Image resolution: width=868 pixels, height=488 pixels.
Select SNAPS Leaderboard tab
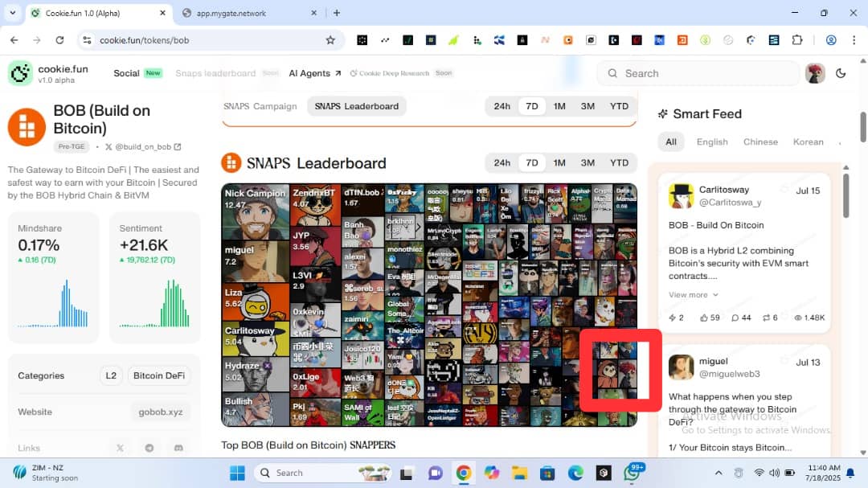pos(357,106)
